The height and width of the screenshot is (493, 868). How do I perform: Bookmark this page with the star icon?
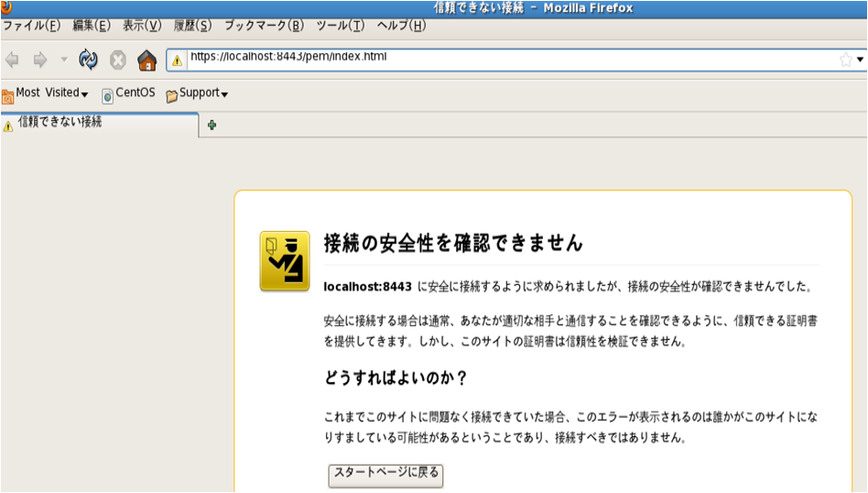point(845,60)
